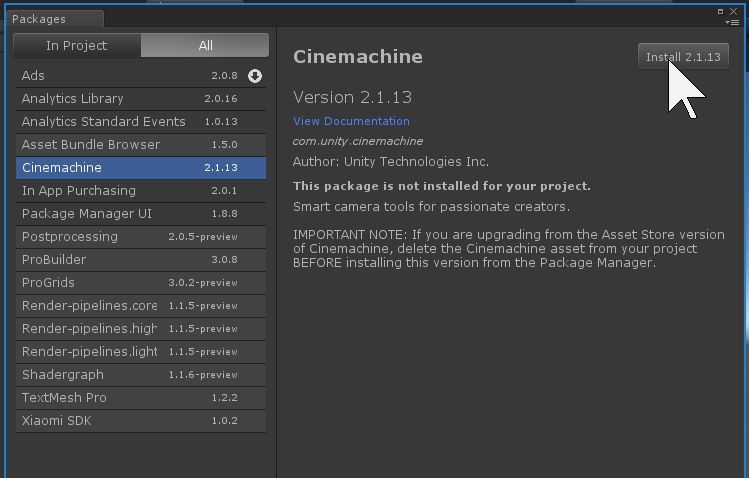
Task: Click the Version 2.1.13 label
Action: (x=353, y=97)
